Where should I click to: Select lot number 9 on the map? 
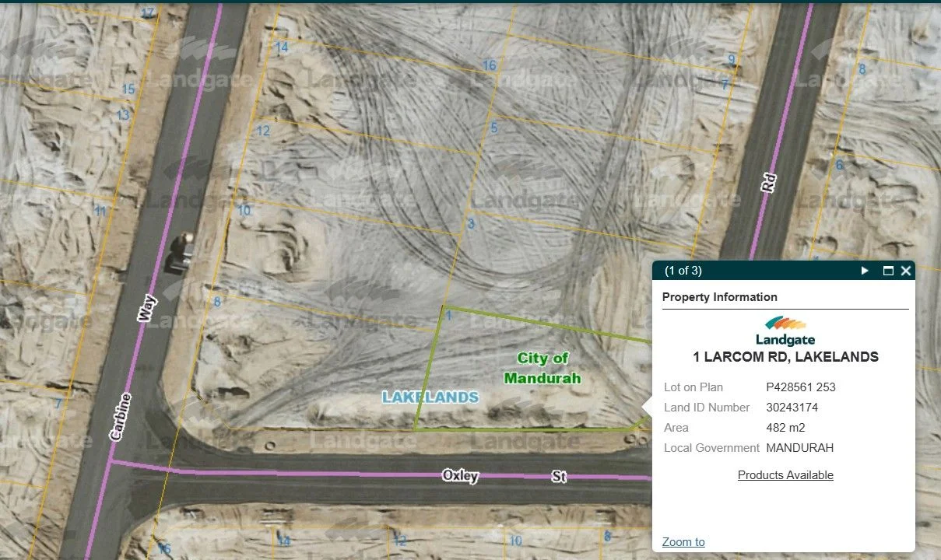point(731,59)
